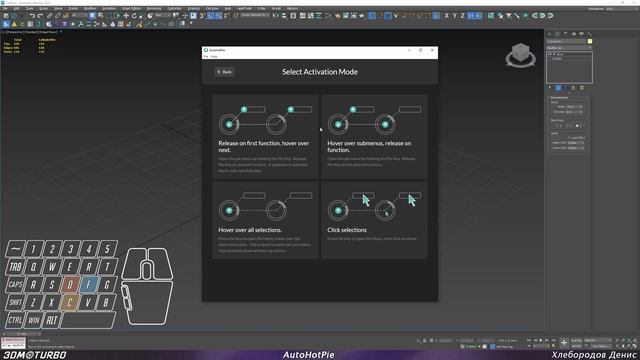Toggle the Bend modifier visibility eye
Image resolution: width=640 pixels, height=360 pixels.
(550, 54)
